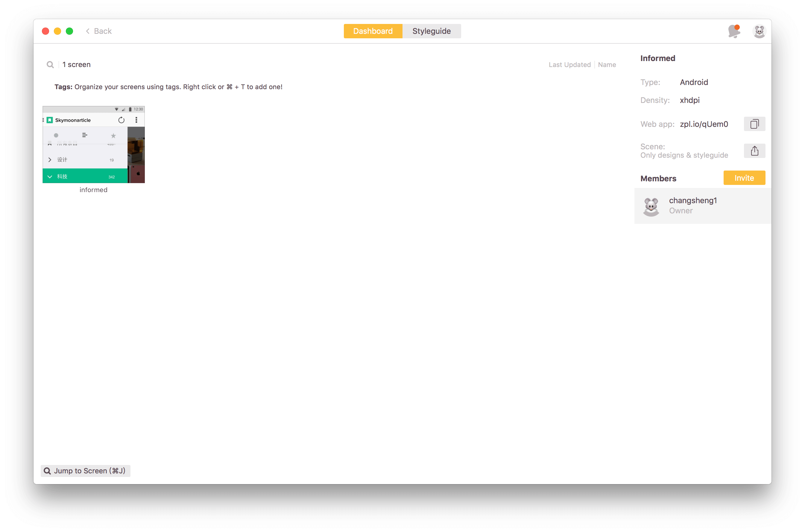
Task: Click the share scene icon
Action: tap(754, 151)
